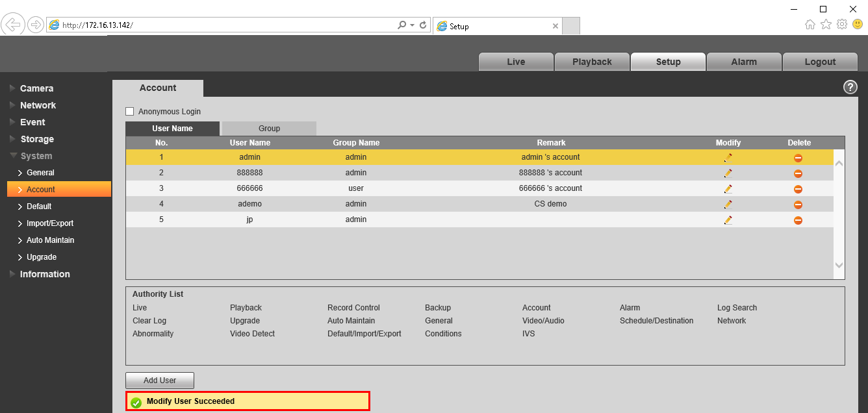The width and height of the screenshot is (868, 413).
Task: Switch to the Group tab
Action: pyautogui.click(x=269, y=129)
